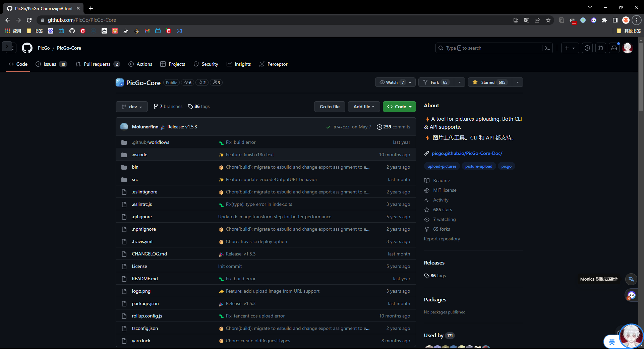Switch to the Insights tab
The image size is (644, 349).
point(239,64)
